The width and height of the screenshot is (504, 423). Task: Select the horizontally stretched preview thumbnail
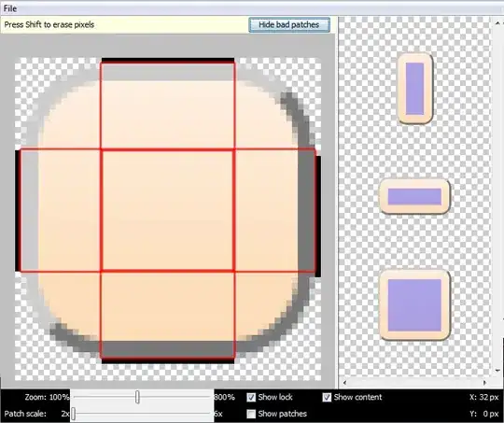(414, 196)
